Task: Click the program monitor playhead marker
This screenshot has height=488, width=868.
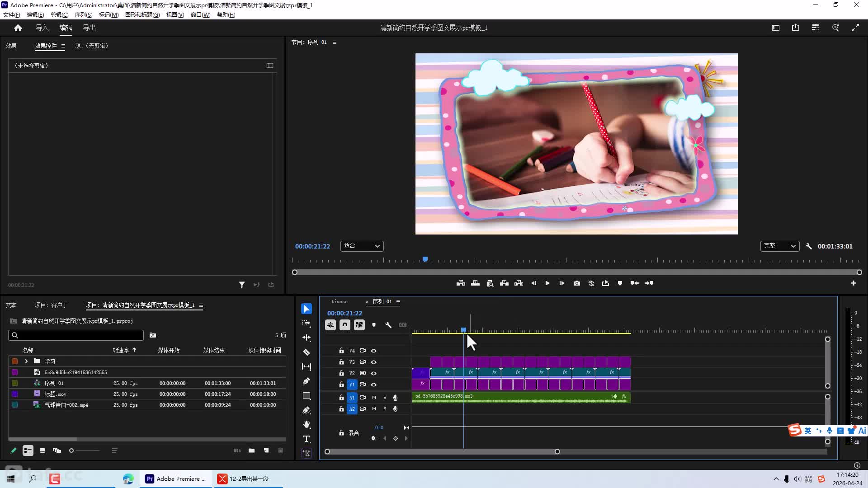Action: [x=425, y=259]
